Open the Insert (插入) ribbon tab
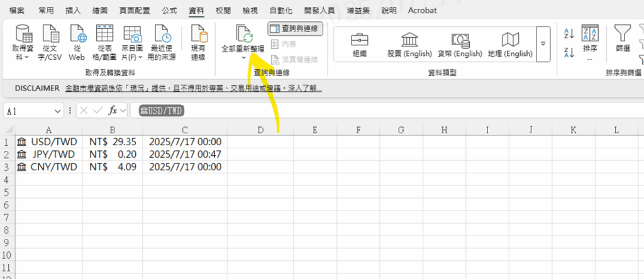This screenshot has width=644, height=279. [72, 11]
